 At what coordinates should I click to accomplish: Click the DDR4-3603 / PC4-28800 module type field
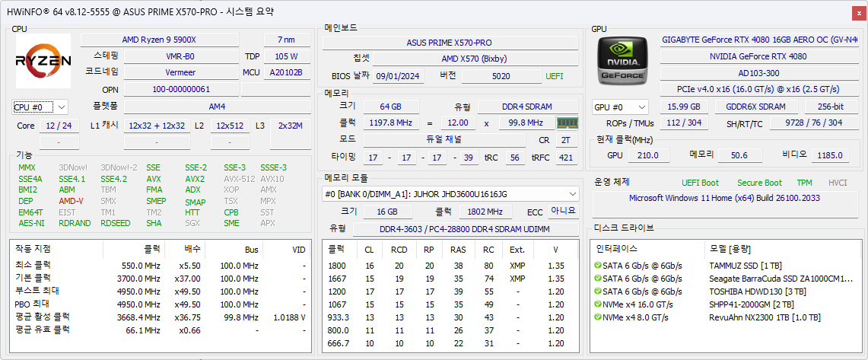pos(465,229)
